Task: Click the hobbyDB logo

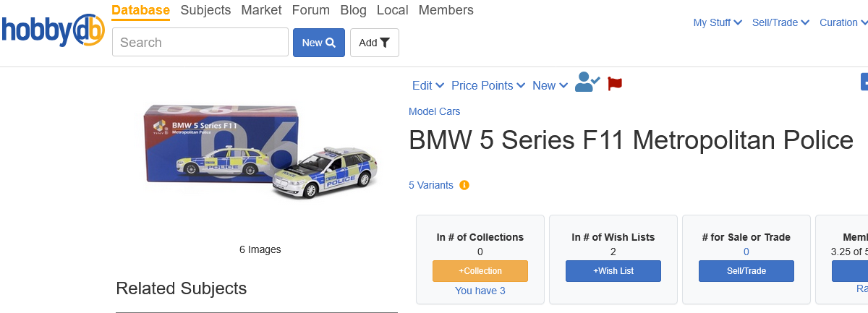Action: 52,29
